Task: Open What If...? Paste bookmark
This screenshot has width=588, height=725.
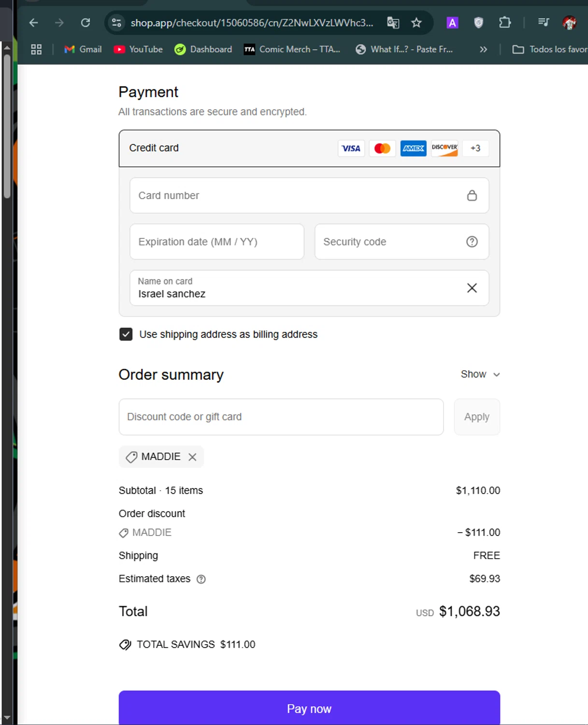Action: pyautogui.click(x=404, y=49)
